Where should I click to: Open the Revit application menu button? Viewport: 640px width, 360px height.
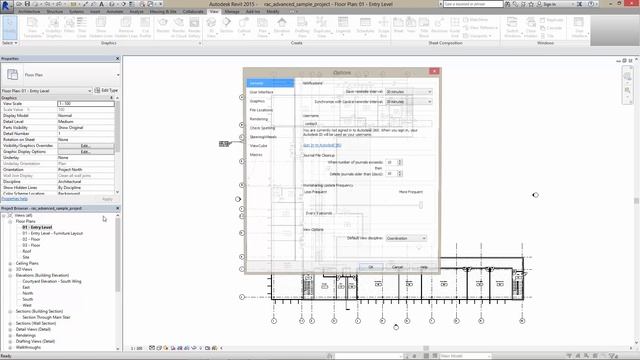(6, 7)
